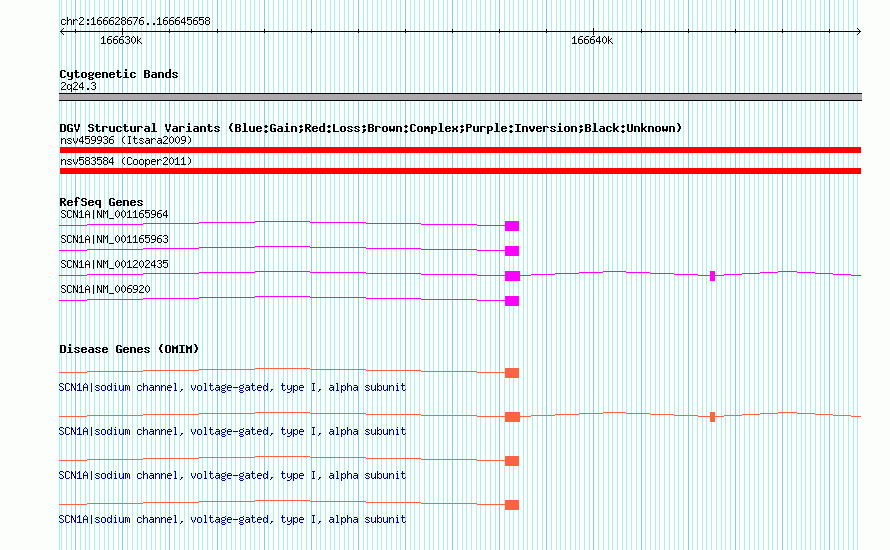Click the 166640k ruler tick label
The width and height of the screenshot is (890, 550).
coord(592,41)
